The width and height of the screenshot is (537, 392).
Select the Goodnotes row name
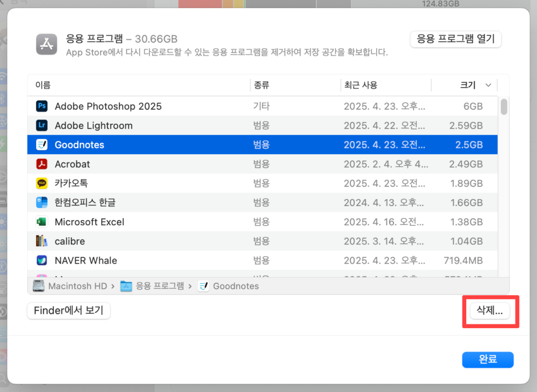click(x=80, y=145)
